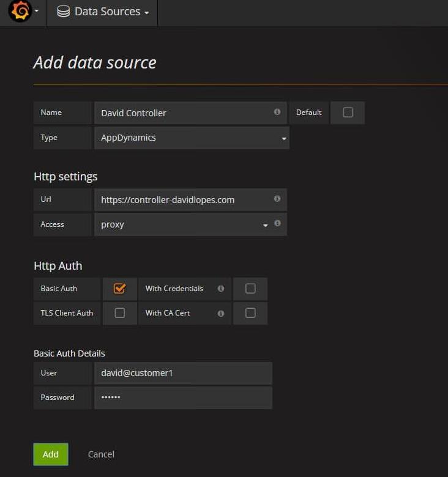Screen dimensions: 448x477
Task: Show the info tooltip in the Url field
Action: tap(277, 199)
